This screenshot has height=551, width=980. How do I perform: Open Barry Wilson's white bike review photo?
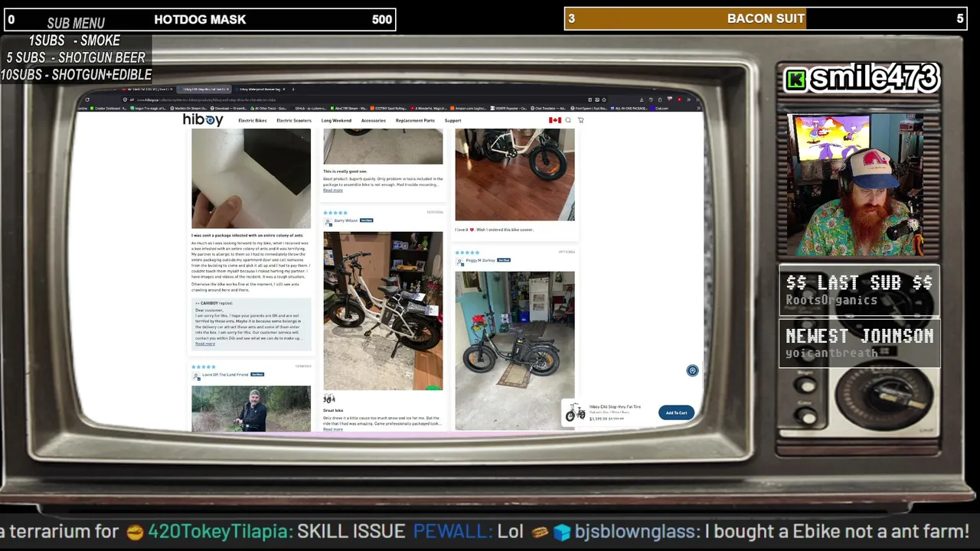tap(383, 311)
